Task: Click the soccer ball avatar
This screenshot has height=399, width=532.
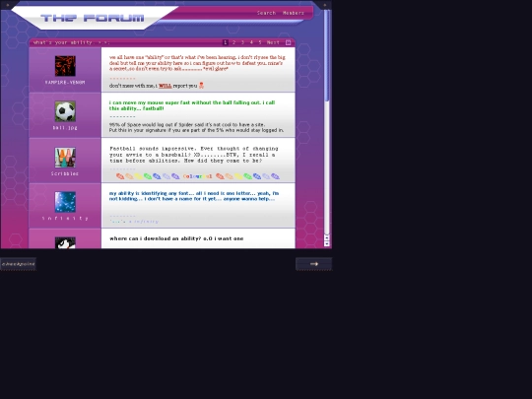Action: point(65,111)
